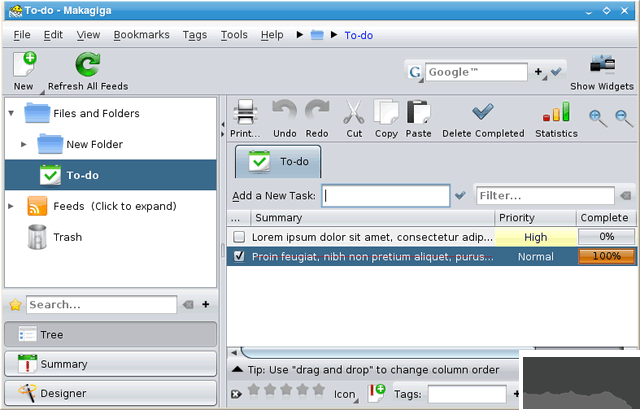
Task: Click the bookmarks star beside Search
Action: click(16, 304)
